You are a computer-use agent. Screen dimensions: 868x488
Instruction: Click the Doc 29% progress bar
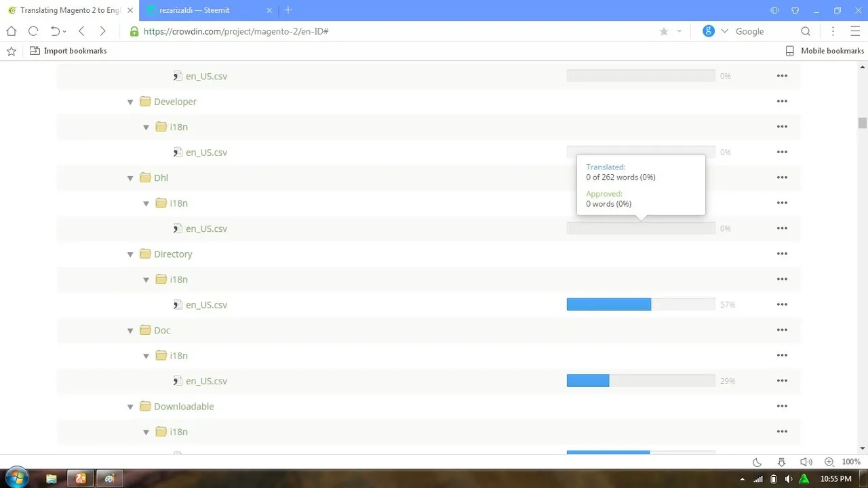(x=641, y=381)
